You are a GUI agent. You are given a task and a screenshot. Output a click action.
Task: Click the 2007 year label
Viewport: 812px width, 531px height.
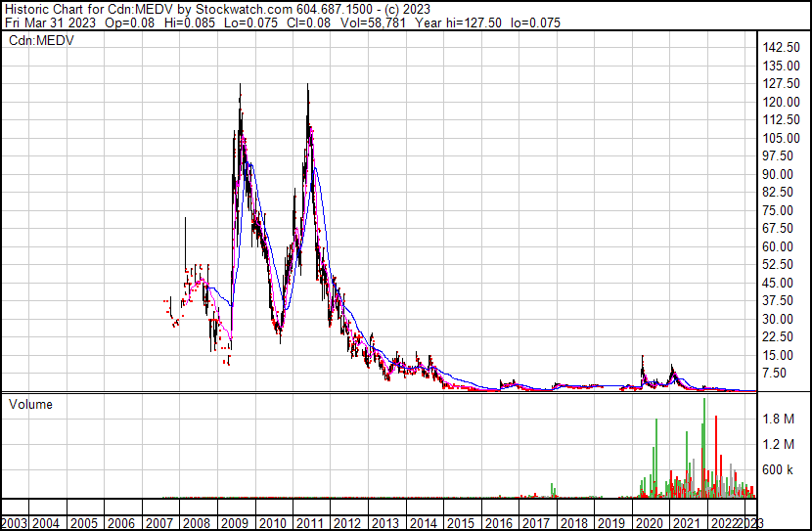point(158,522)
